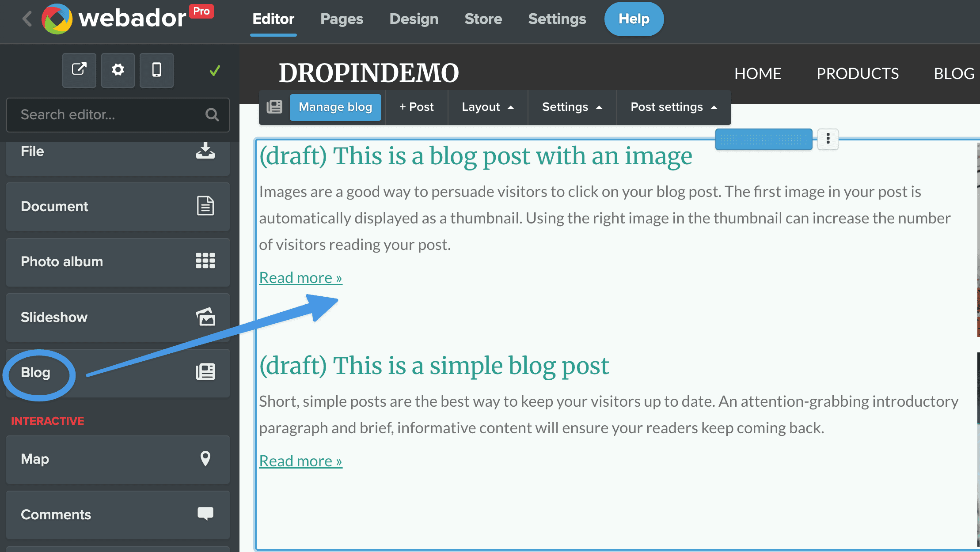Screen dimensions: 980x552
Task: Click the Manage blog button
Action: pos(335,107)
